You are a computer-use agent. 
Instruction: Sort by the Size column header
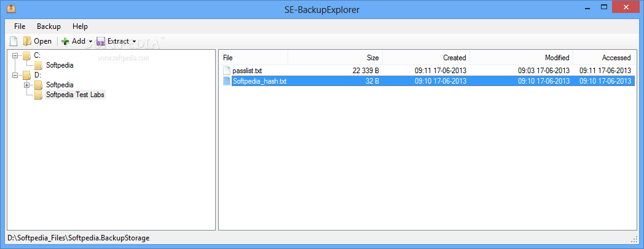pos(336,58)
